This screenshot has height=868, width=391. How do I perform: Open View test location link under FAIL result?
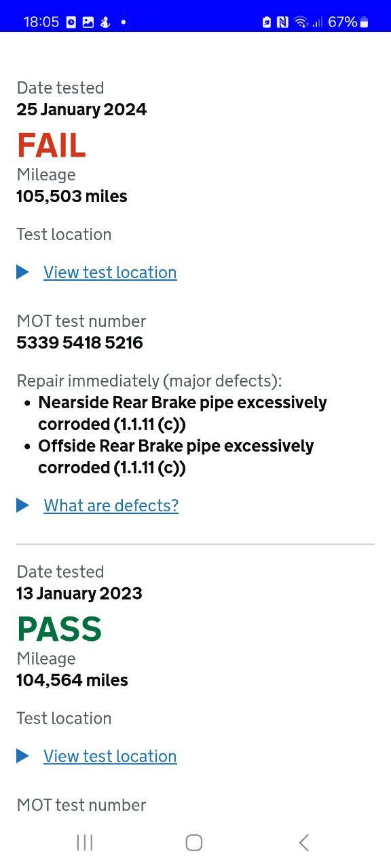point(110,272)
